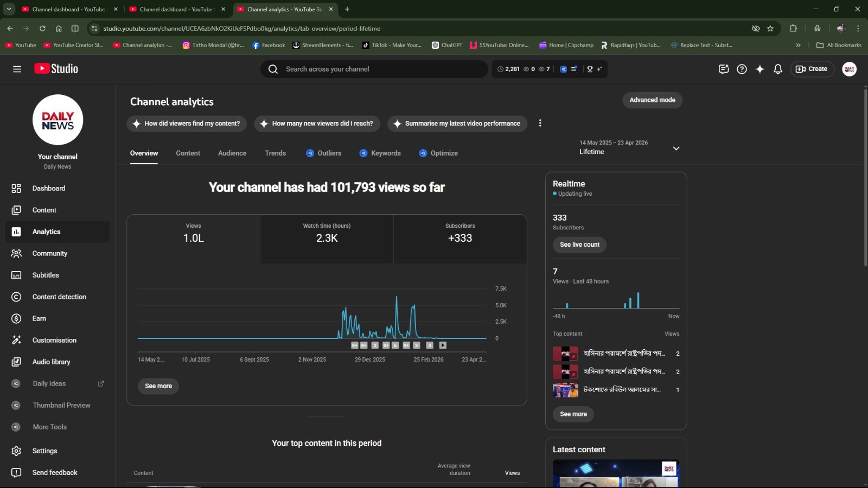The width and height of the screenshot is (868, 488).
Task: Open the account avatar menu
Action: 850,69
